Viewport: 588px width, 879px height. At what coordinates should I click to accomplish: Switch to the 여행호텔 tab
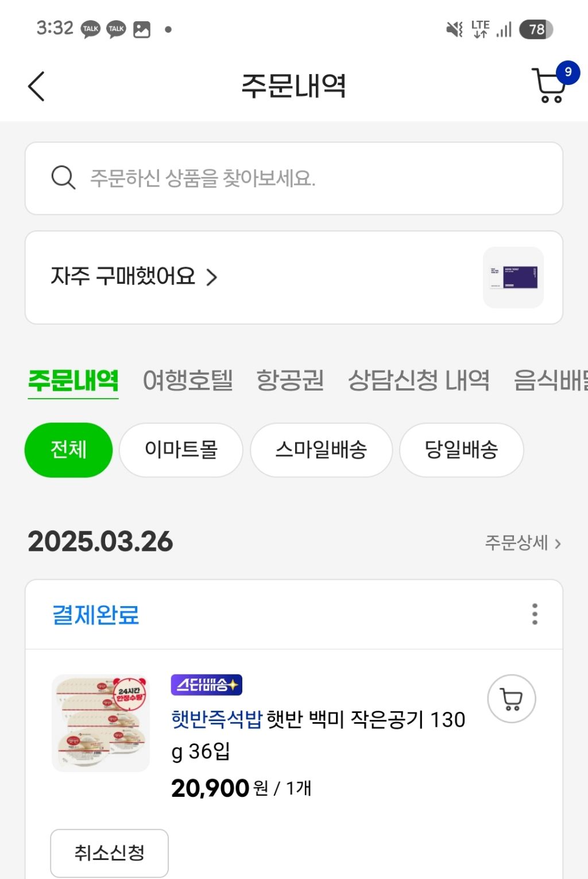[188, 380]
